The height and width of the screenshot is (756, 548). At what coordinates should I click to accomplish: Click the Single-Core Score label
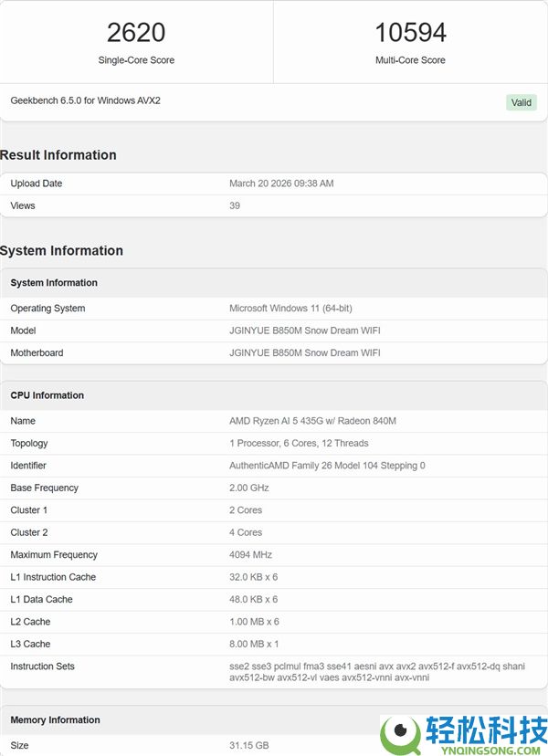click(x=136, y=60)
